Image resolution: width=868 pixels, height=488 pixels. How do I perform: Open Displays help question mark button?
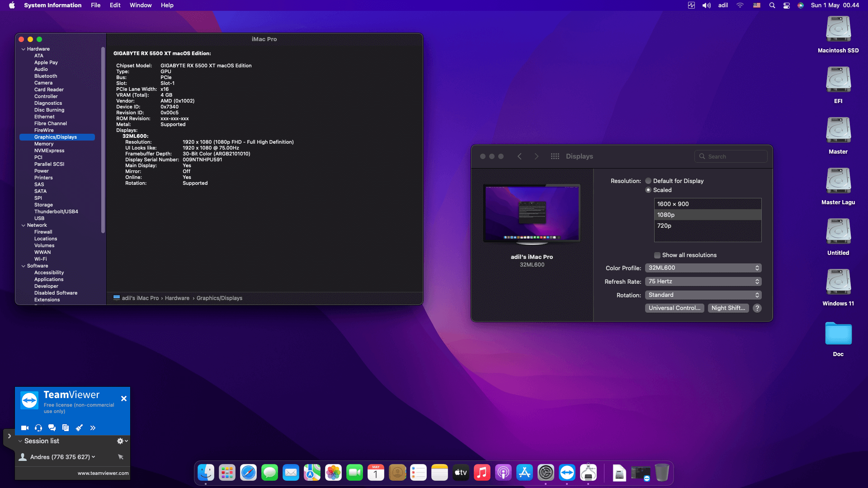757,308
